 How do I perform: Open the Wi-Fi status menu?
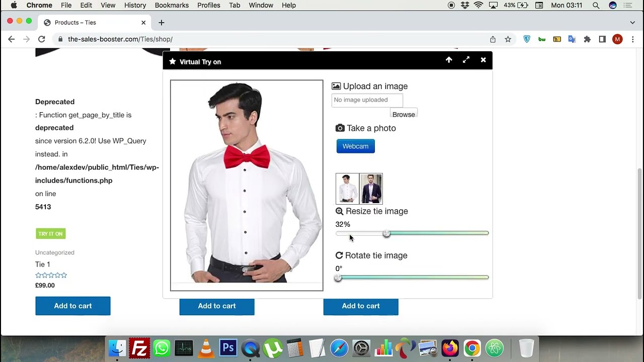point(478,5)
